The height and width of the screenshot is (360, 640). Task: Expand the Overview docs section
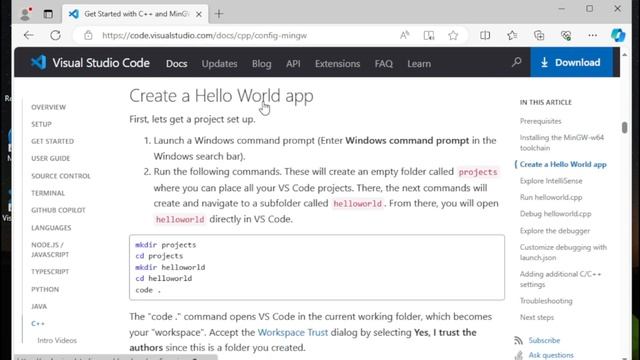49,107
